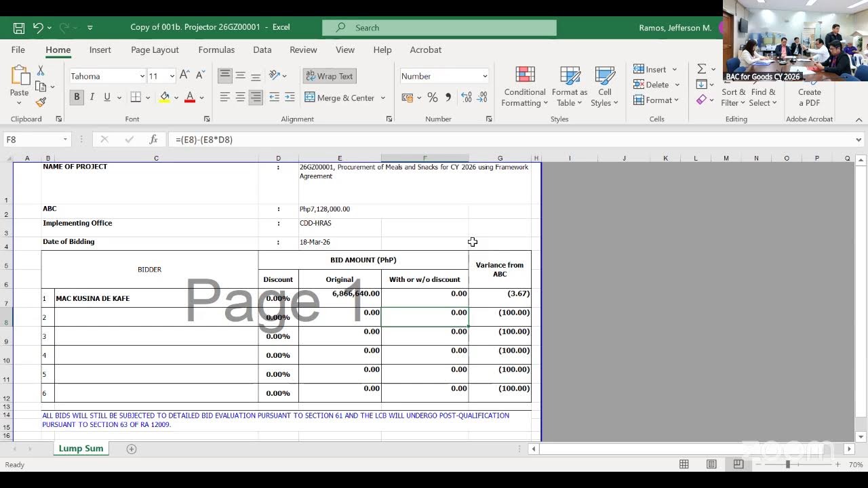This screenshot has width=868, height=488.
Task: Open the font size dropdown
Action: click(172, 76)
